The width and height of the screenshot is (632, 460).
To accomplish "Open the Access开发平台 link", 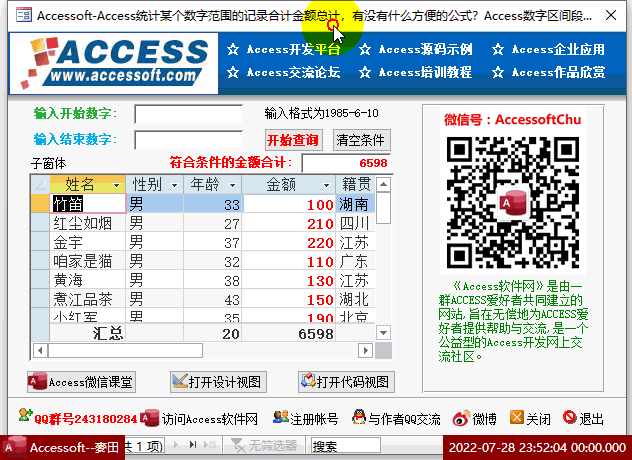I will [x=293, y=49].
